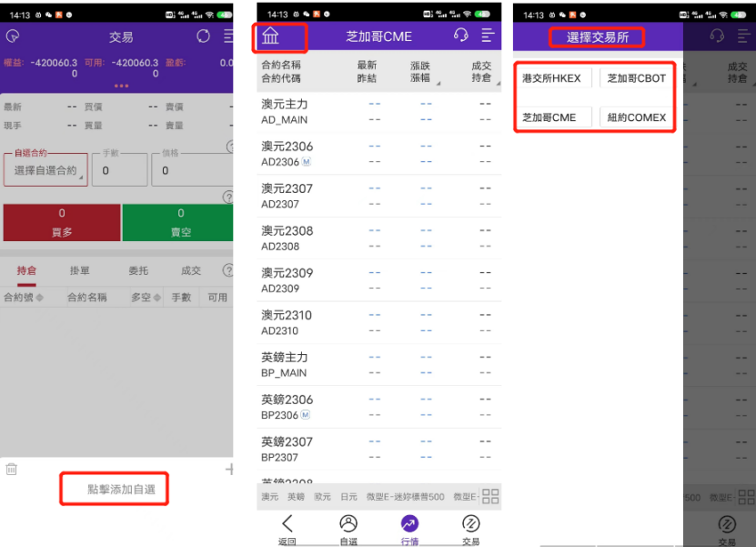The height and width of the screenshot is (547, 756).
Task: Filter by 澳元 category at bottom
Action: [270, 496]
